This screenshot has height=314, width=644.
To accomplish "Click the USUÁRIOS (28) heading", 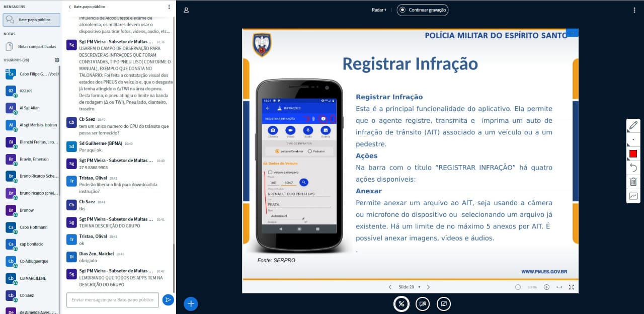I will point(16,60).
